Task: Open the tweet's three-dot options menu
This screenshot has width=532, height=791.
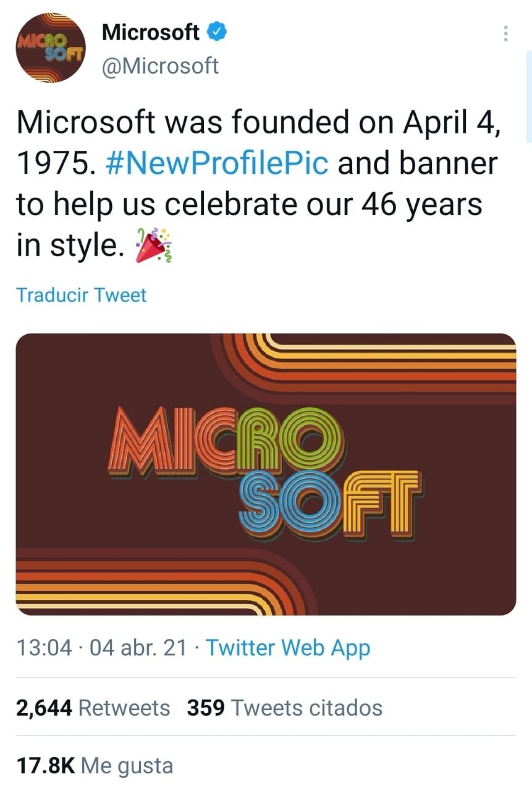Action: coord(506,34)
